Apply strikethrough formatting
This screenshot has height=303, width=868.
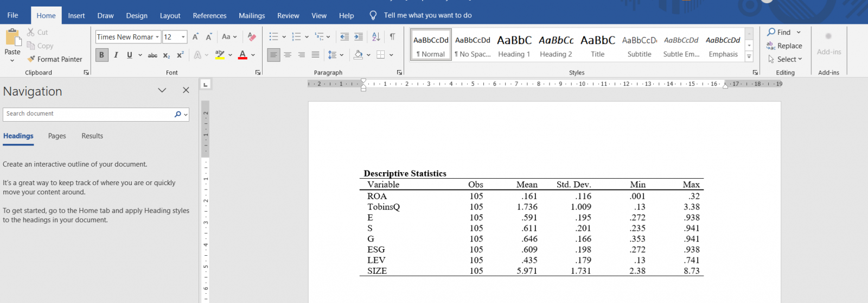(x=152, y=55)
